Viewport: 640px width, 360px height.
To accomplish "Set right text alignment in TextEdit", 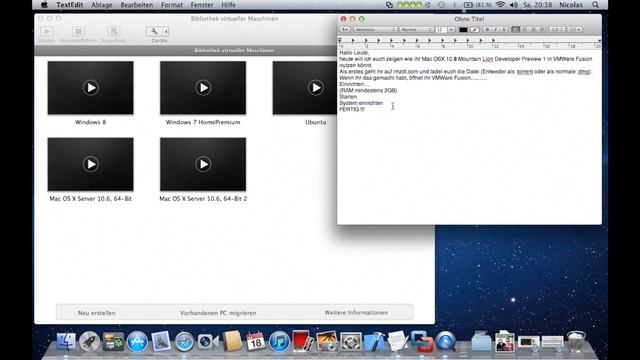I will [533, 29].
